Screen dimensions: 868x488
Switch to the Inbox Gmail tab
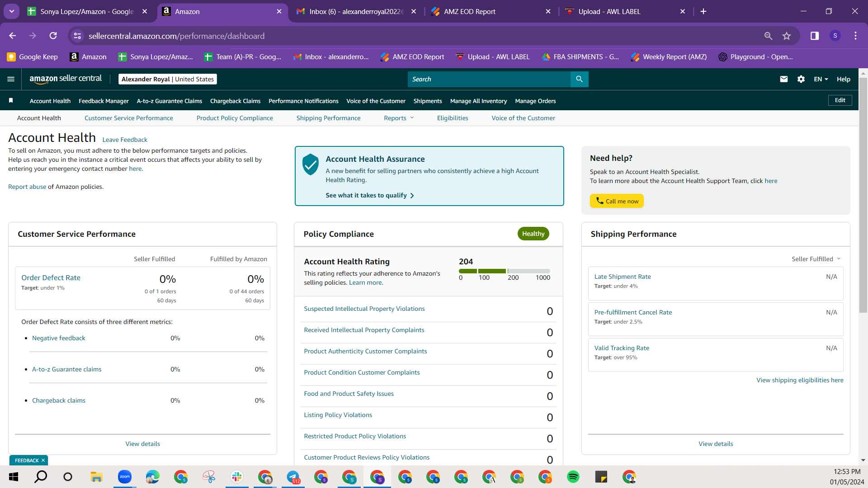[x=357, y=11]
